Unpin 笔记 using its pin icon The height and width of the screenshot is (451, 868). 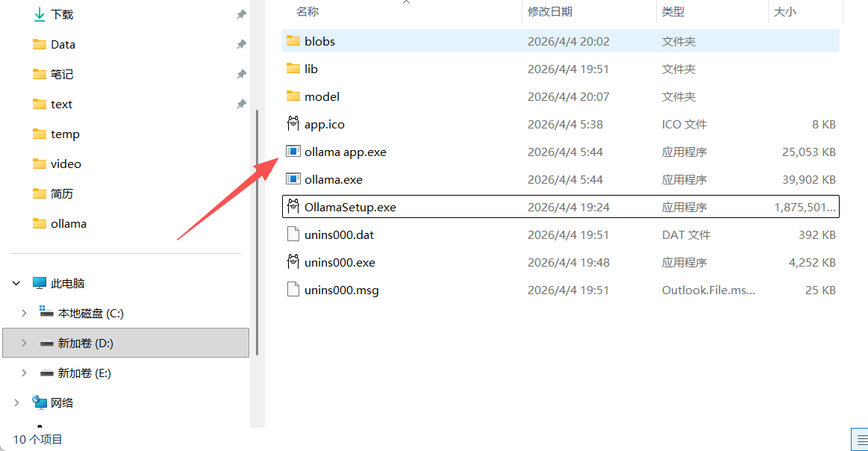click(x=241, y=74)
